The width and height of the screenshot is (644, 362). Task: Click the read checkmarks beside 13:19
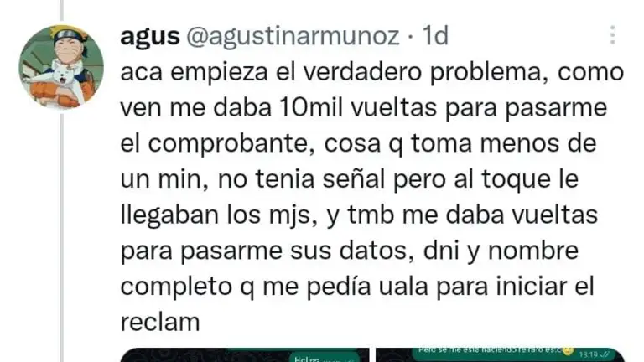tap(604, 354)
